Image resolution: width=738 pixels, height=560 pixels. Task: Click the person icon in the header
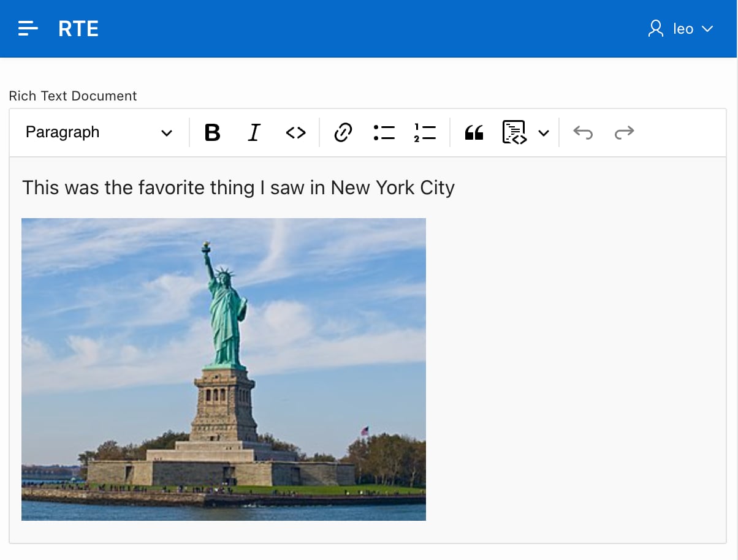tap(655, 29)
